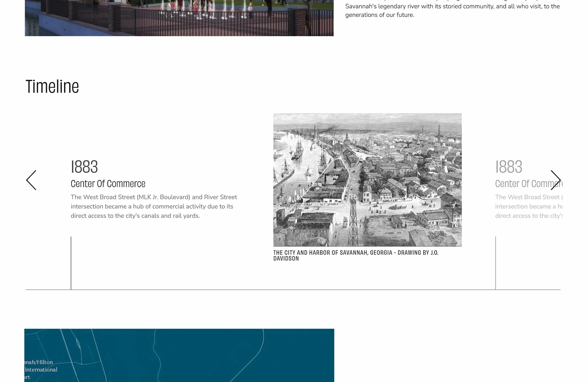Image resolution: width=588 pixels, height=382 pixels.
Task: Click the J.O. Davidson drawing caption
Action: coord(356,255)
